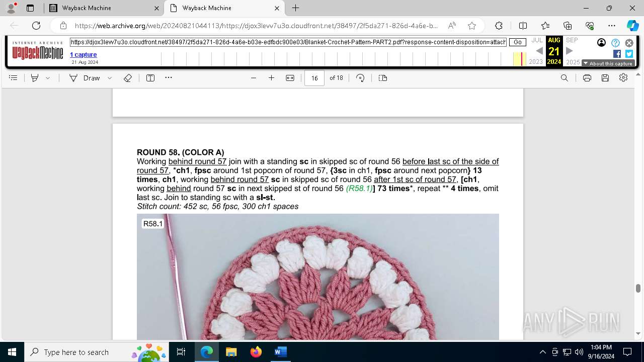
Task: Close the Wayback toolbar
Action: [x=629, y=43]
